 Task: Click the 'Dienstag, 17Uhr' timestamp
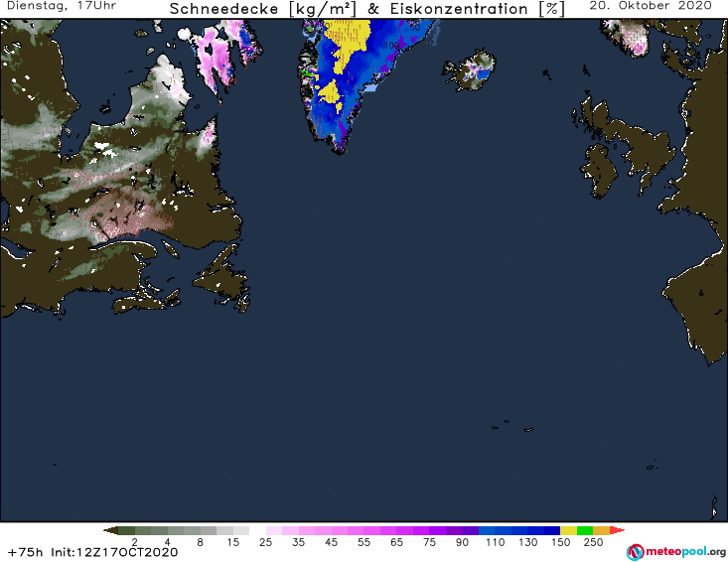point(62,6)
